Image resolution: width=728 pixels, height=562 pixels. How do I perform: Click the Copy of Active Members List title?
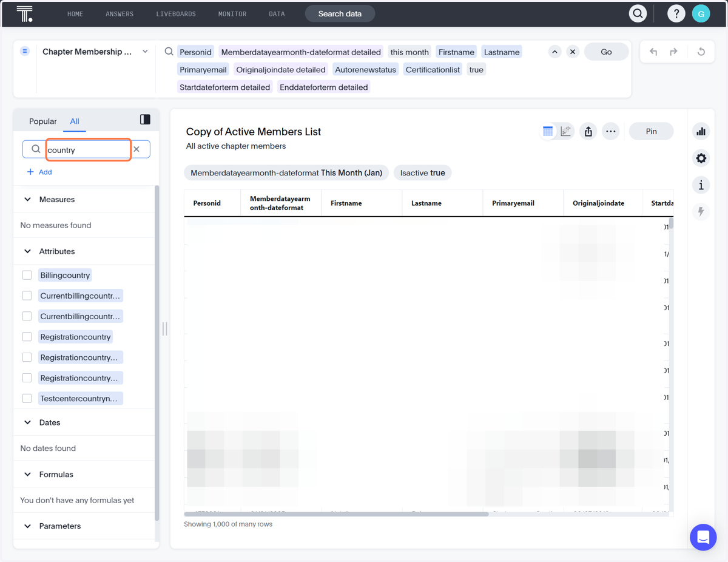254,132
